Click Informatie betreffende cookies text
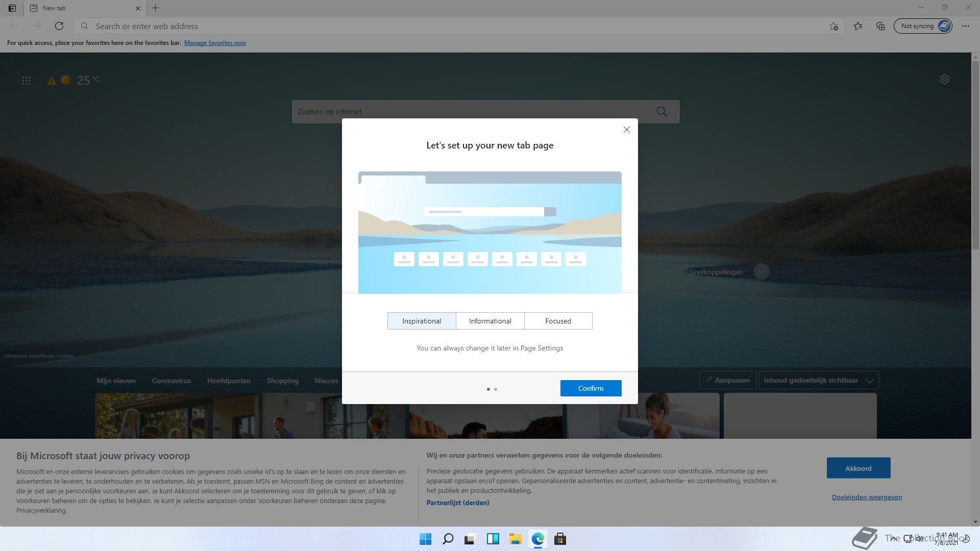This screenshot has width=980, height=551. point(39,356)
